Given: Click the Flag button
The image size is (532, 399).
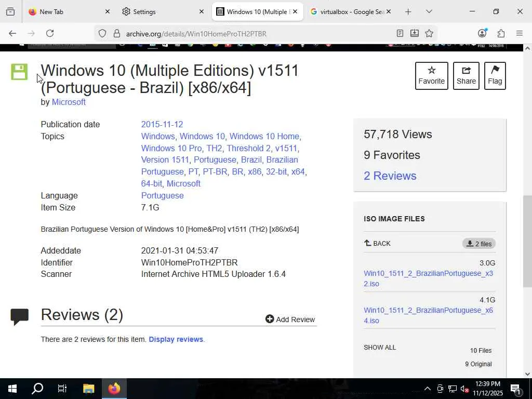Looking at the screenshot, I should pos(495,76).
